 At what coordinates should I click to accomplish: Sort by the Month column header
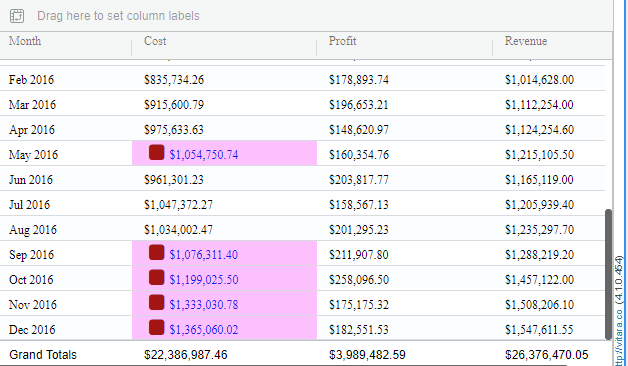tap(25, 41)
